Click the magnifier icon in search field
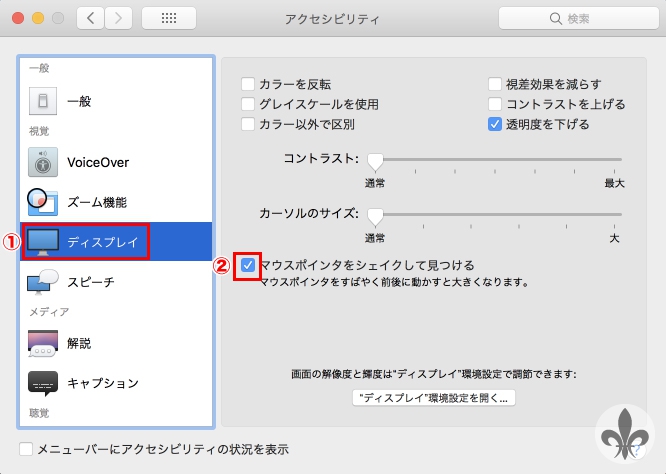The height and width of the screenshot is (474, 666). pyautogui.click(x=556, y=18)
